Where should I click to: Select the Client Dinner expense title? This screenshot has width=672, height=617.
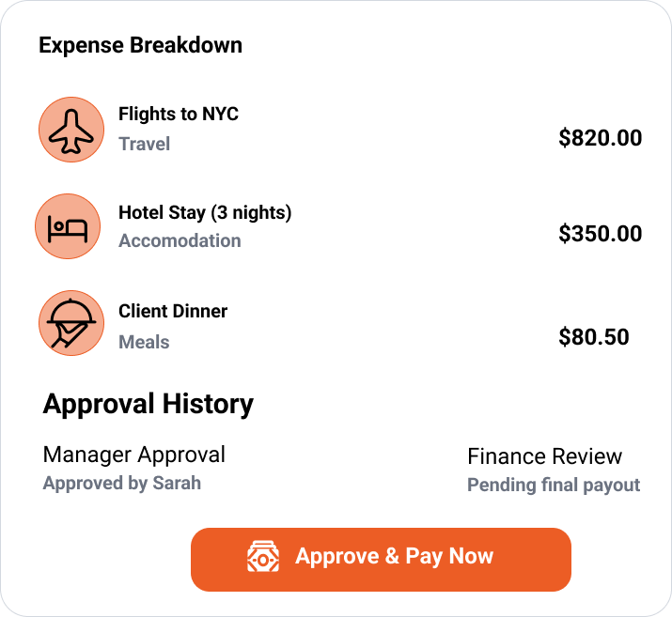tap(173, 312)
